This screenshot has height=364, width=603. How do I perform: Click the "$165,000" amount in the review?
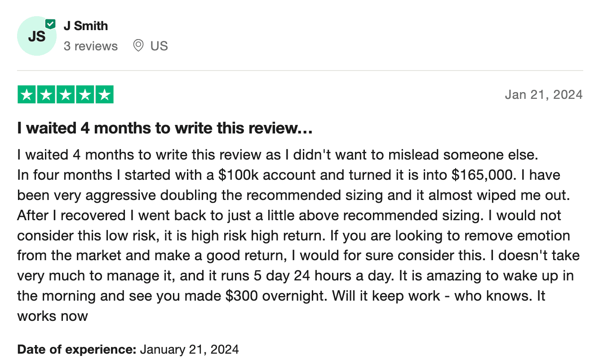point(481,175)
